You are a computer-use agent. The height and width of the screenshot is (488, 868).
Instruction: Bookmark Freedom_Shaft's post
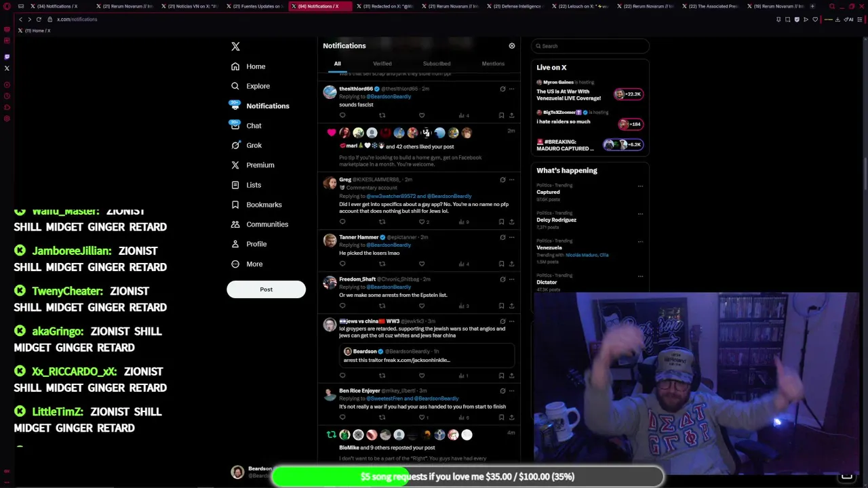click(x=501, y=306)
